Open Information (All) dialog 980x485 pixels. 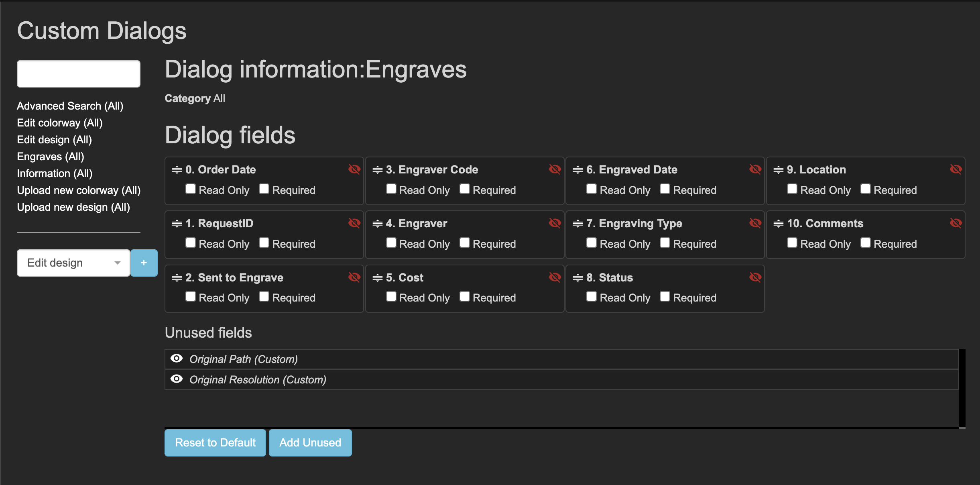click(x=55, y=173)
